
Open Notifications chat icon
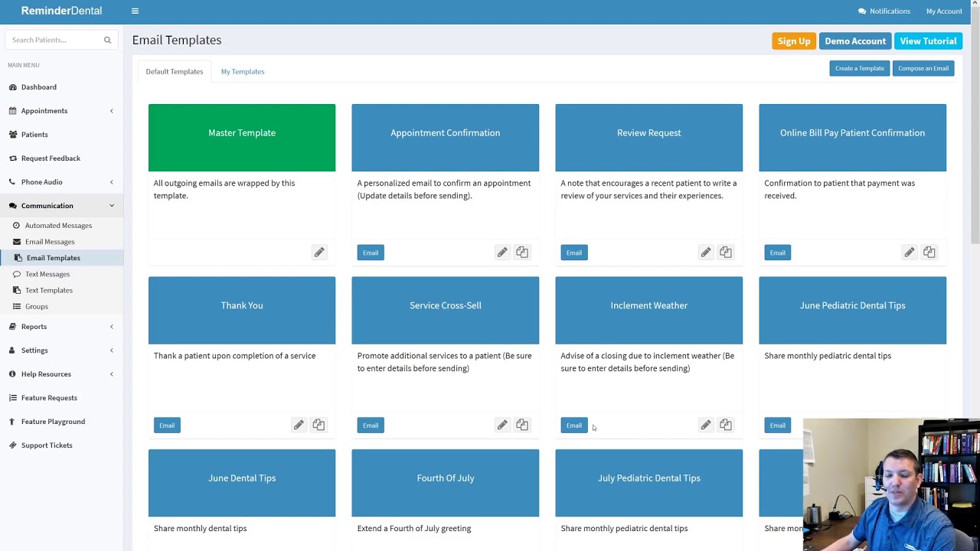pos(862,11)
